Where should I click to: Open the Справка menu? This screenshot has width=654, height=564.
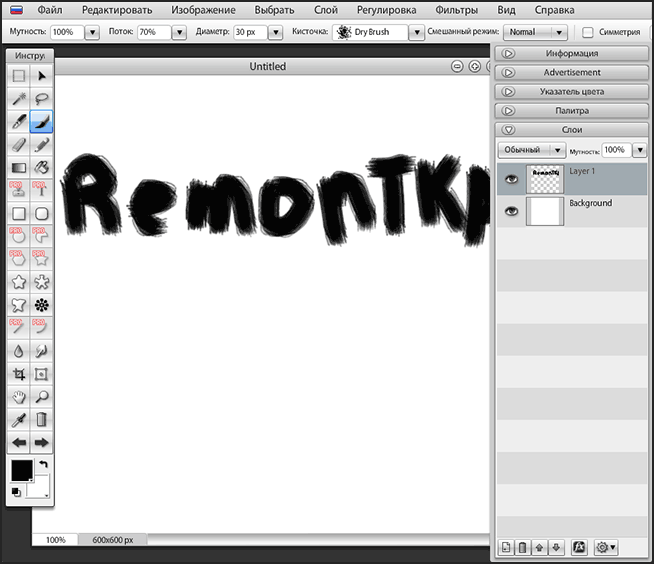[x=554, y=10]
